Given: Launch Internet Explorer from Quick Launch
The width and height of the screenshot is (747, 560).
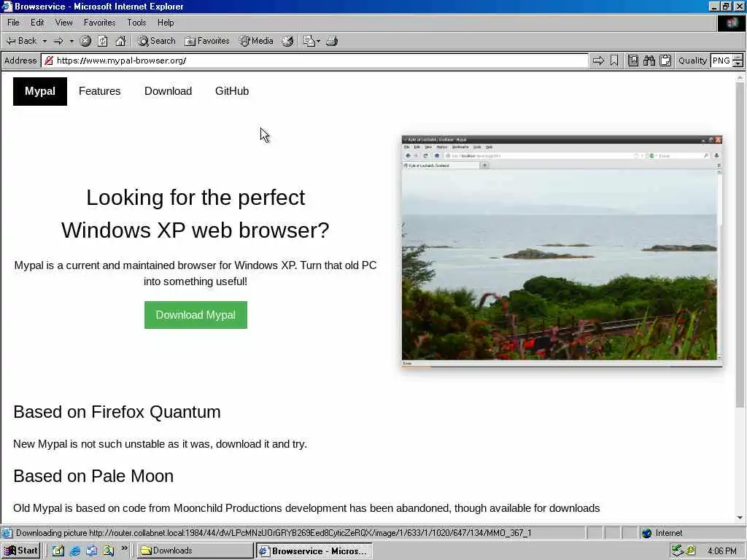Looking at the screenshot, I should tap(75, 551).
